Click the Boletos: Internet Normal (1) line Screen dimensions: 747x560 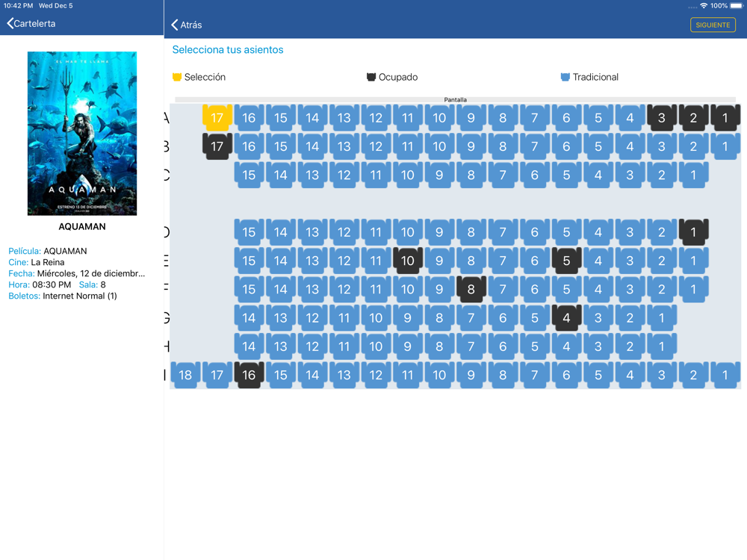(63, 296)
